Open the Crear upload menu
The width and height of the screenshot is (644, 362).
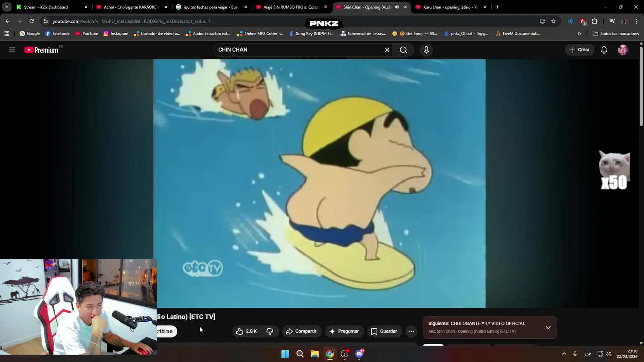tap(579, 50)
